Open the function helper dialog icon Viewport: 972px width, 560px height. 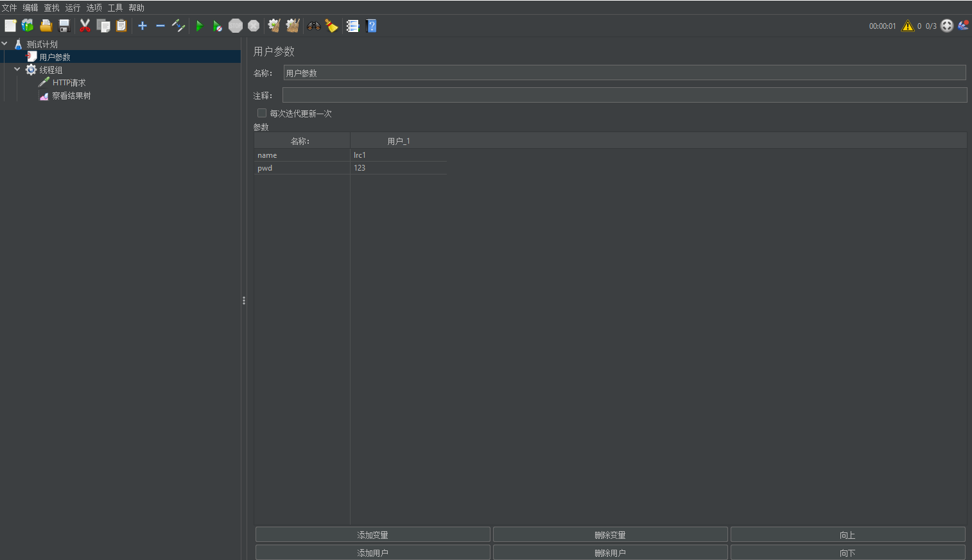[x=352, y=26]
